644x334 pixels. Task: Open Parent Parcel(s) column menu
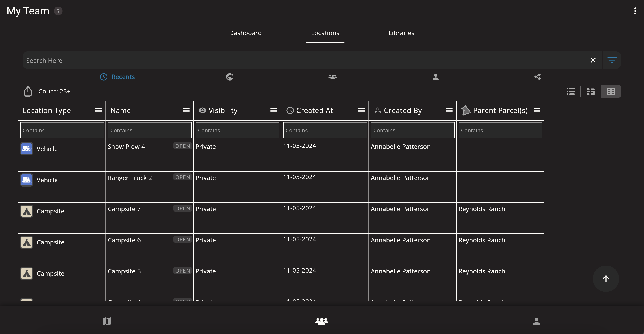pos(537,110)
